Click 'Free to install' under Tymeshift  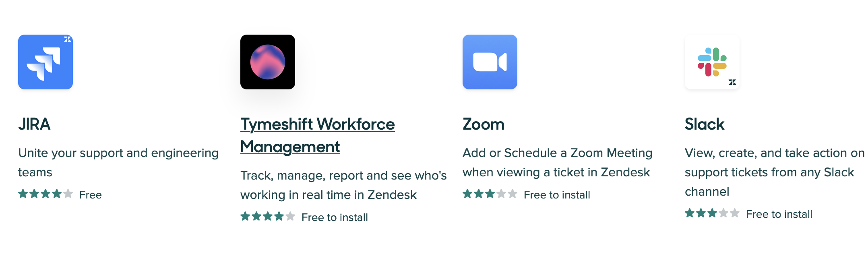(x=335, y=217)
